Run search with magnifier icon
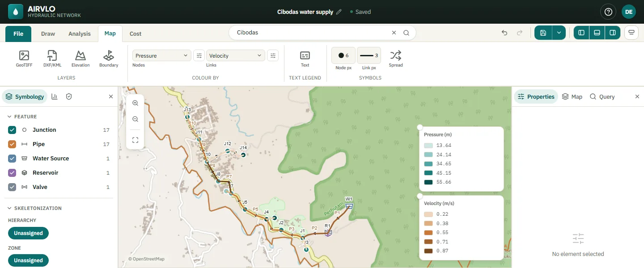Viewport: 644px width, 268px height. pos(406,33)
